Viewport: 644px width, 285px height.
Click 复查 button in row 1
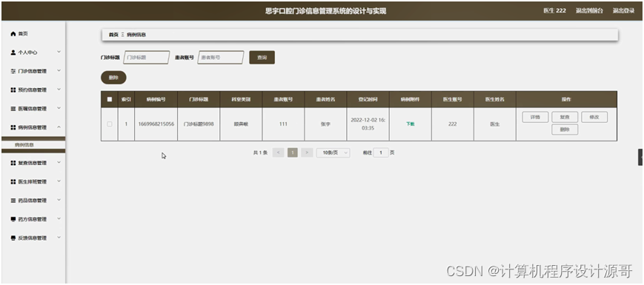[565, 117]
